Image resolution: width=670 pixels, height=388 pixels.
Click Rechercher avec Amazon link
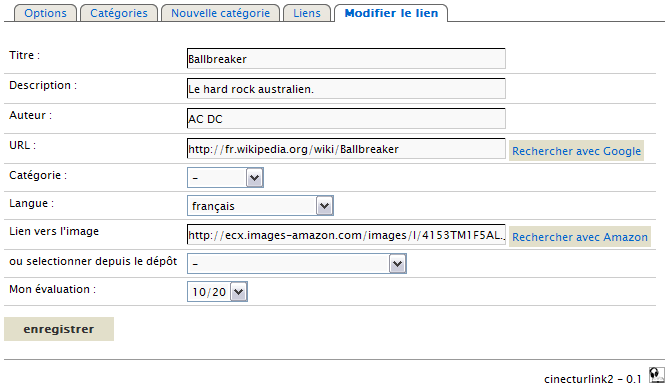[x=580, y=237]
